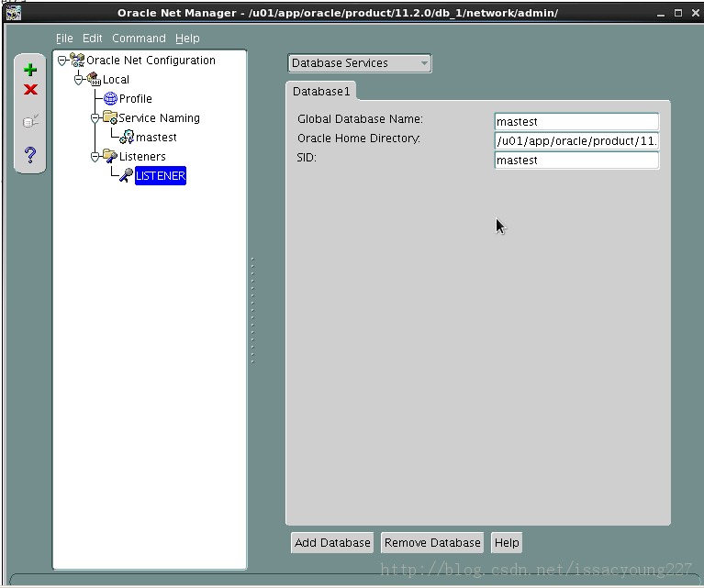Select the Oracle Net Configuration label

click(x=151, y=61)
